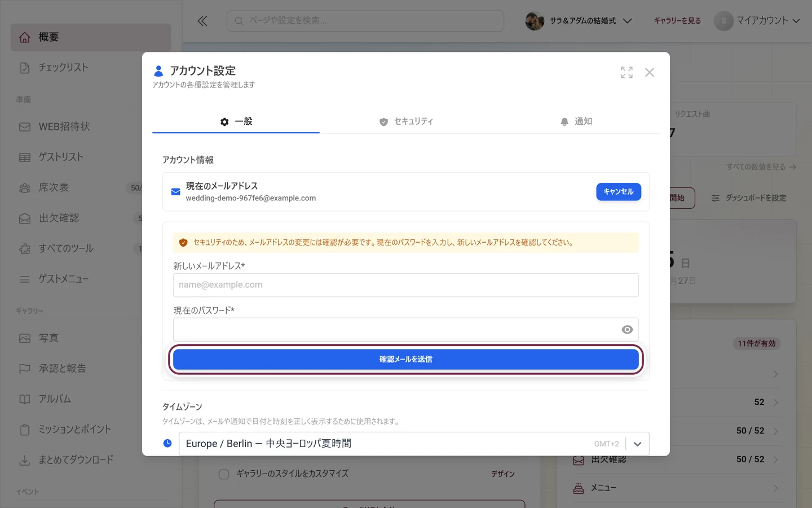Viewport: 812px width, 508px height.
Task: Click the アルバム book icon
Action: [25, 400]
